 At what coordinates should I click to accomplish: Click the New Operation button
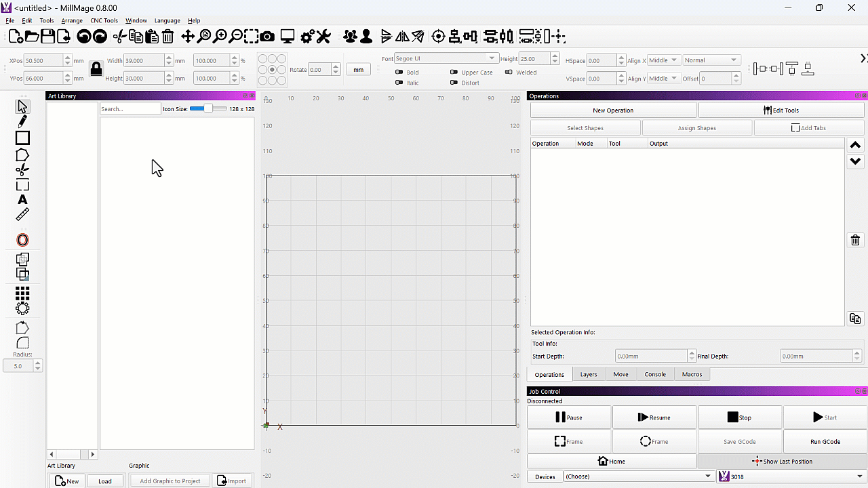[x=612, y=110]
